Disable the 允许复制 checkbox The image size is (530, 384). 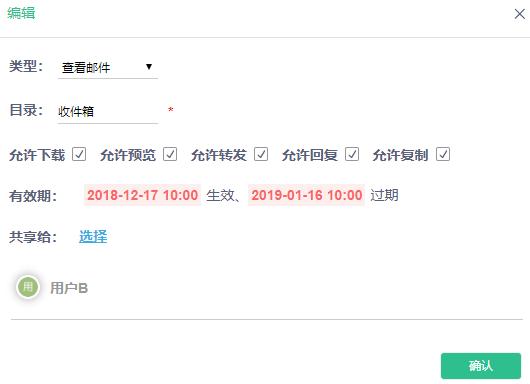[443, 154]
